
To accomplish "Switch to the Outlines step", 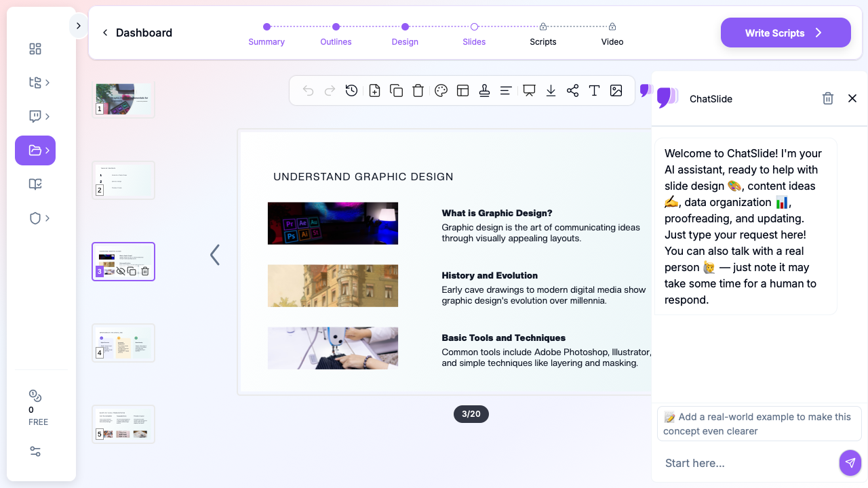I will coord(336,33).
